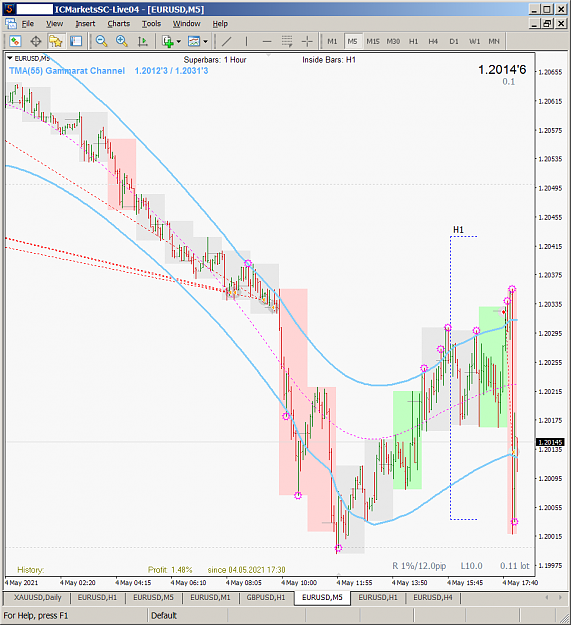
Task: Switch timeframe to H1 in toolbar
Action: click(414, 41)
